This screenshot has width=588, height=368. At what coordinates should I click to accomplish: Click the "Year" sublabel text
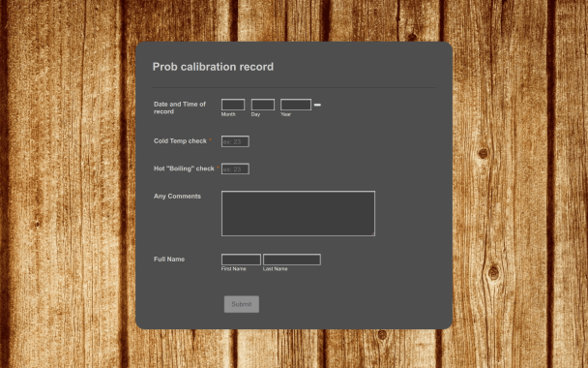285,114
